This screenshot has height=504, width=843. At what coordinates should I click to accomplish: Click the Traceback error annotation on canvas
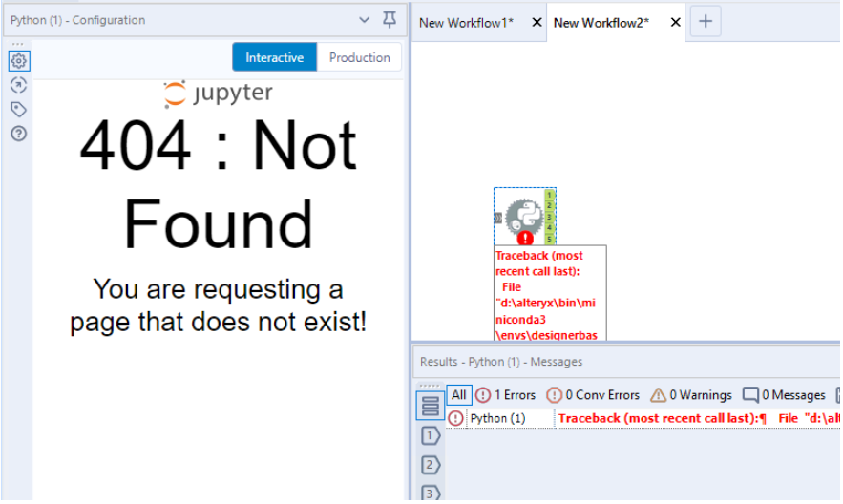[550, 293]
